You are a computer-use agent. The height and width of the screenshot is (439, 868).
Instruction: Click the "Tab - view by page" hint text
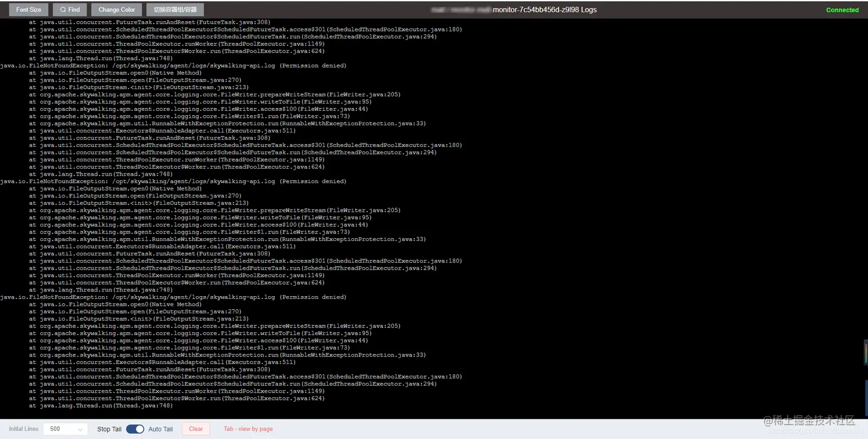click(x=248, y=429)
